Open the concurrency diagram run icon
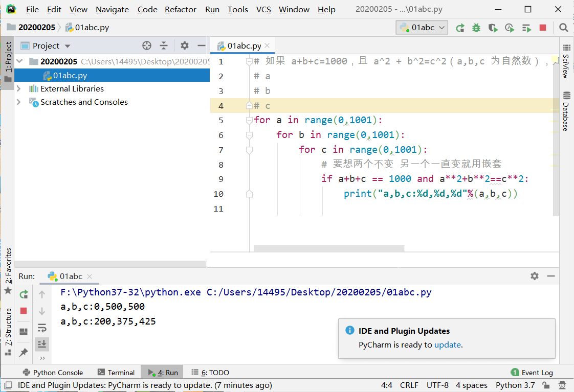This screenshot has height=392, width=574. pos(526,28)
